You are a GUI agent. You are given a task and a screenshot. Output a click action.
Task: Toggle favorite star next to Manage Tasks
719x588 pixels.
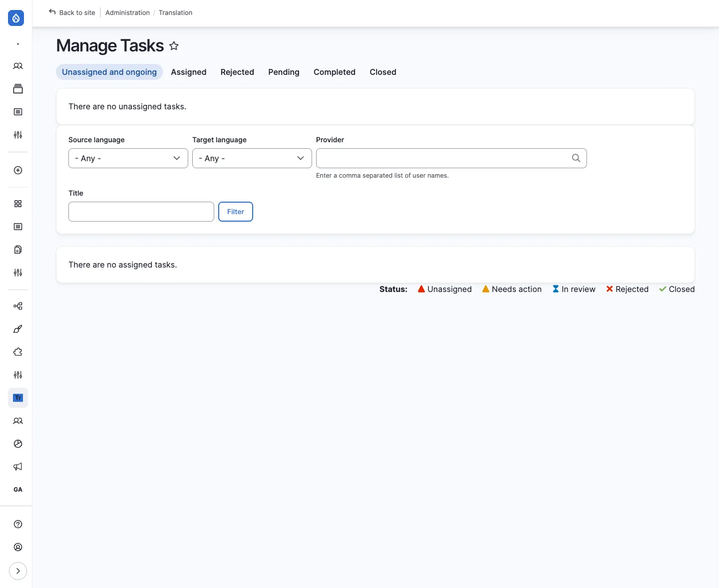click(174, 45)
